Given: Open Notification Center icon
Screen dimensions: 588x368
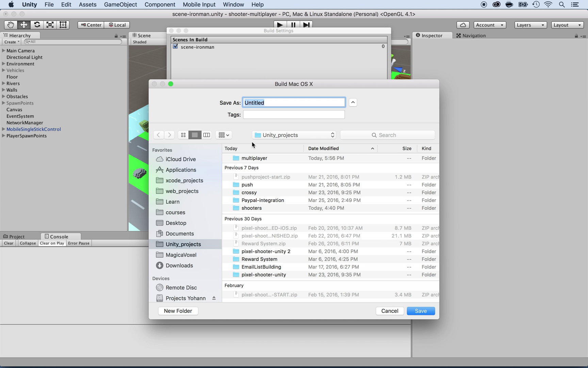Looking at the screenshot, I should click(x=575, y=4).
